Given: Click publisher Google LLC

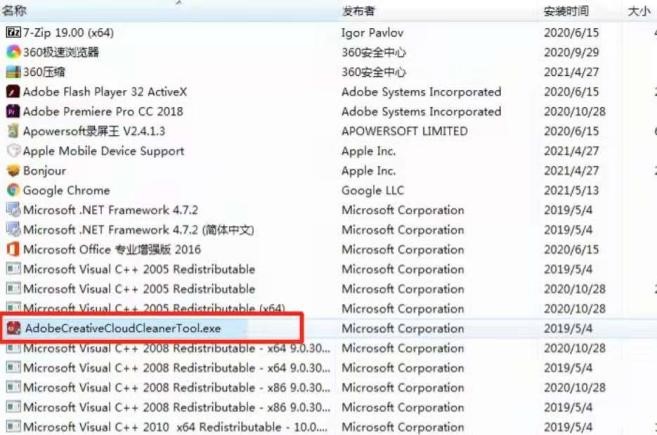Looking at the screenshot, I should [x=372, y=190].
